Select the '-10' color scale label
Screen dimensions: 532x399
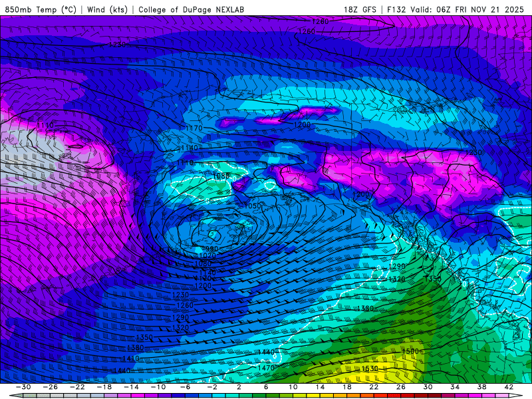pyautogui.click(x=158, y=387)
